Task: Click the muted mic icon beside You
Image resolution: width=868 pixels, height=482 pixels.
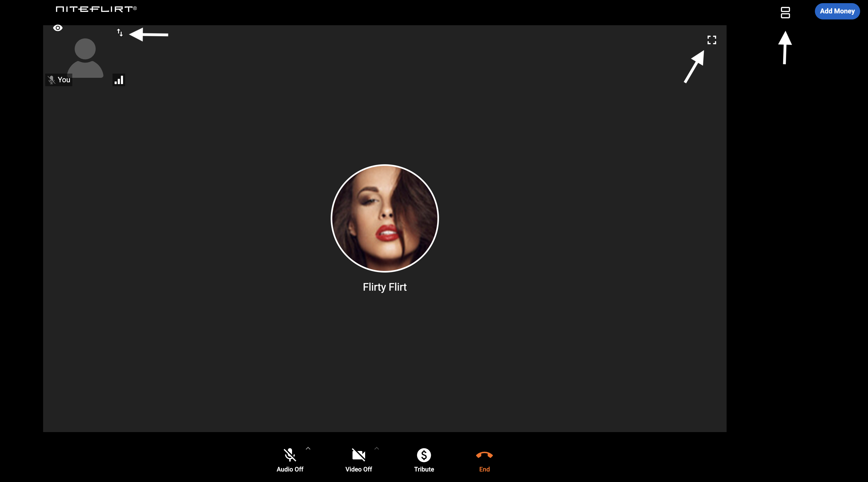Action: pos(51,80)
